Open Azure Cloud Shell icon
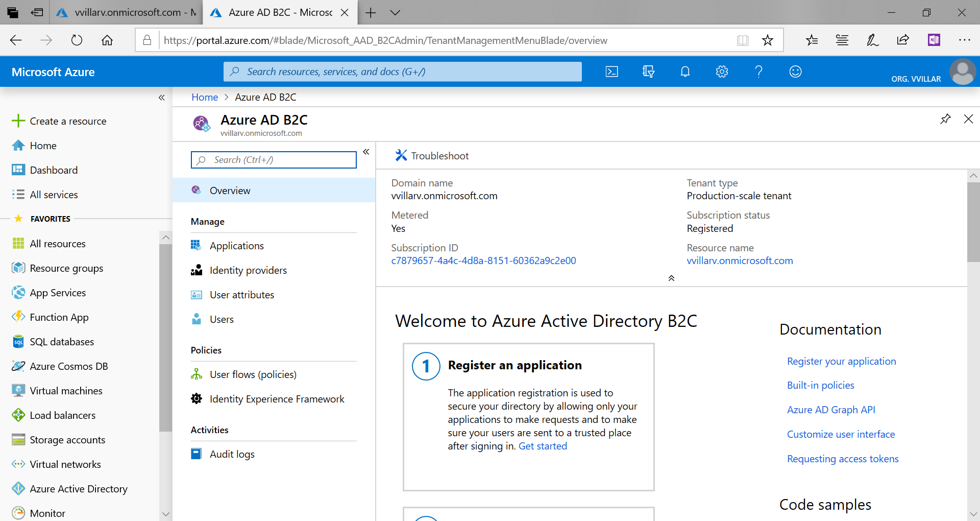Screen dimensions: 980x521 pos(611,72)
